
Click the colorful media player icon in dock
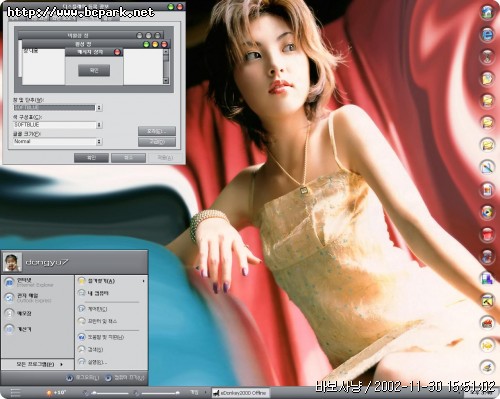(x=487, y=212)
